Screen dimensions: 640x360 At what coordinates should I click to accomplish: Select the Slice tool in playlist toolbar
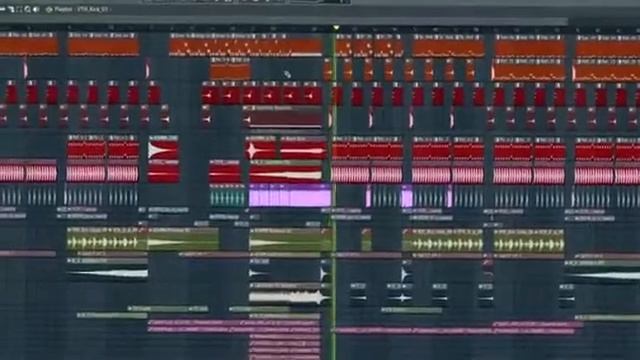coord(11,9)
